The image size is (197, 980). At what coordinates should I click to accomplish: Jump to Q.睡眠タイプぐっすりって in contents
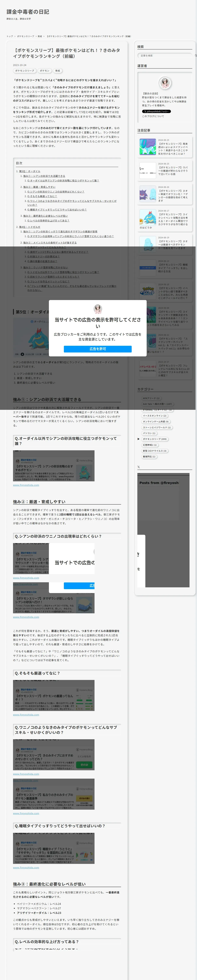tap(57, 210)
